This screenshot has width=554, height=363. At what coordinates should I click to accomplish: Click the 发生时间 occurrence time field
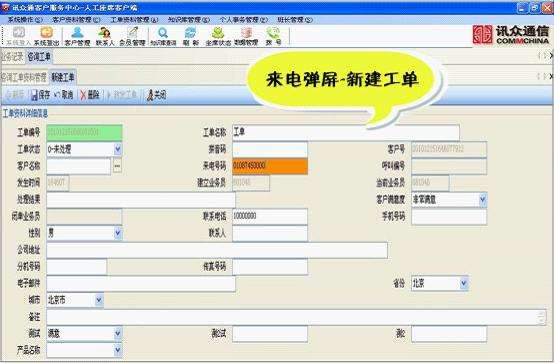click(58, 183)
